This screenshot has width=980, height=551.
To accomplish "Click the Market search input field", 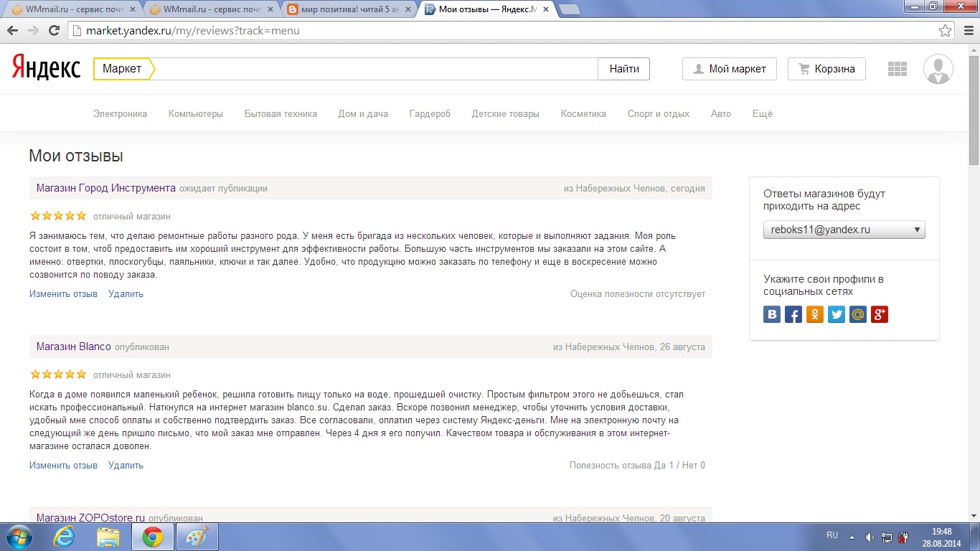I will tap(377, 69).
